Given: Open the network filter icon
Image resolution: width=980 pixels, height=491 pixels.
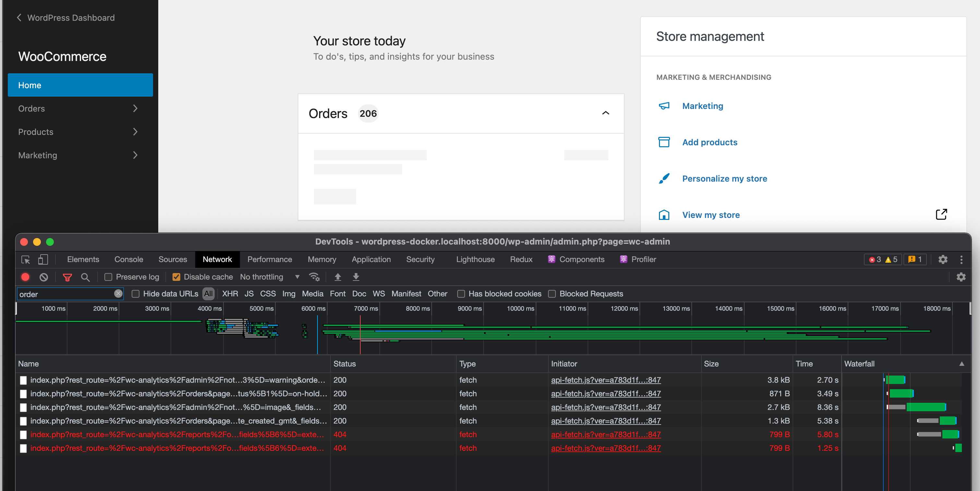Looking at the screenshot, I should (67, 277).
